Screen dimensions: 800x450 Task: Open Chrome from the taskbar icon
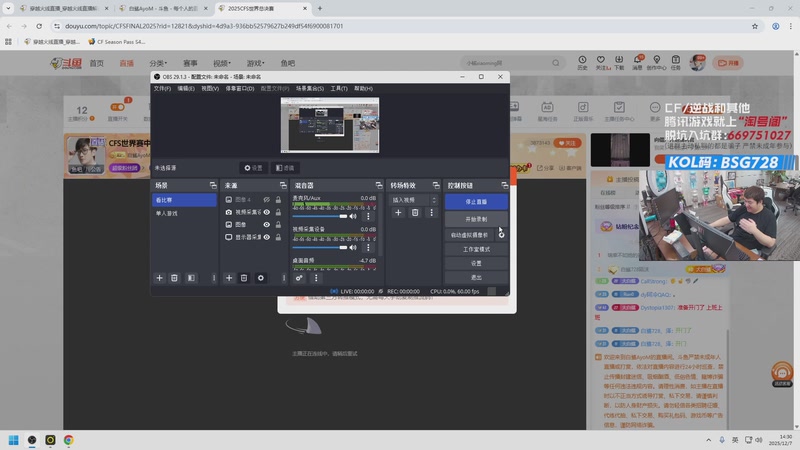(68, 440)
